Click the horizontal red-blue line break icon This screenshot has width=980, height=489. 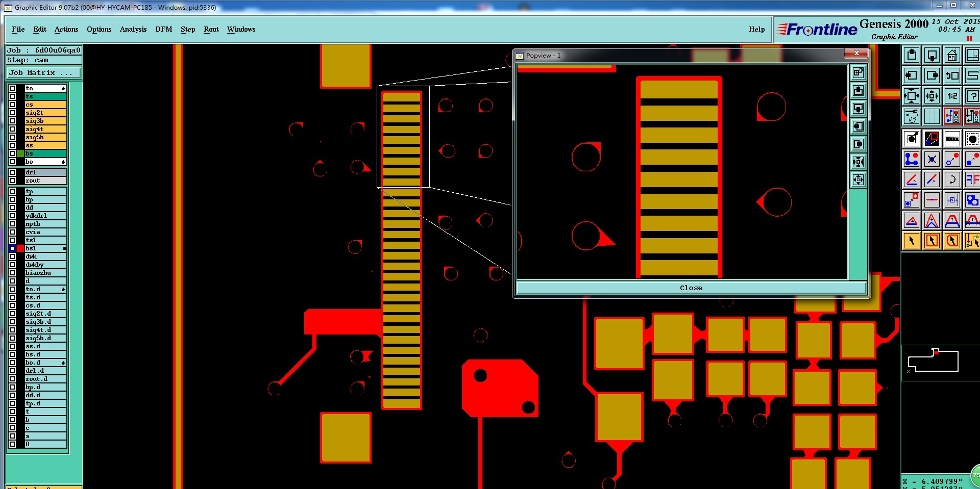[x=932, y=200]
